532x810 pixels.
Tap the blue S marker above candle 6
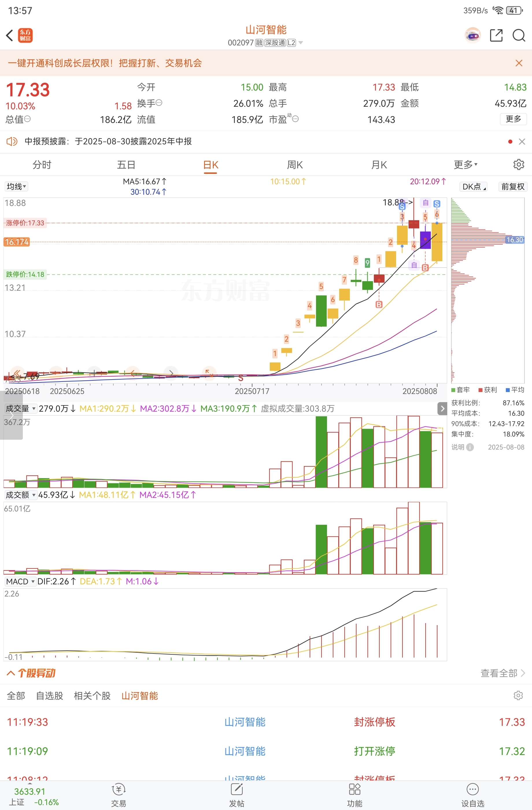pos(437,204)
